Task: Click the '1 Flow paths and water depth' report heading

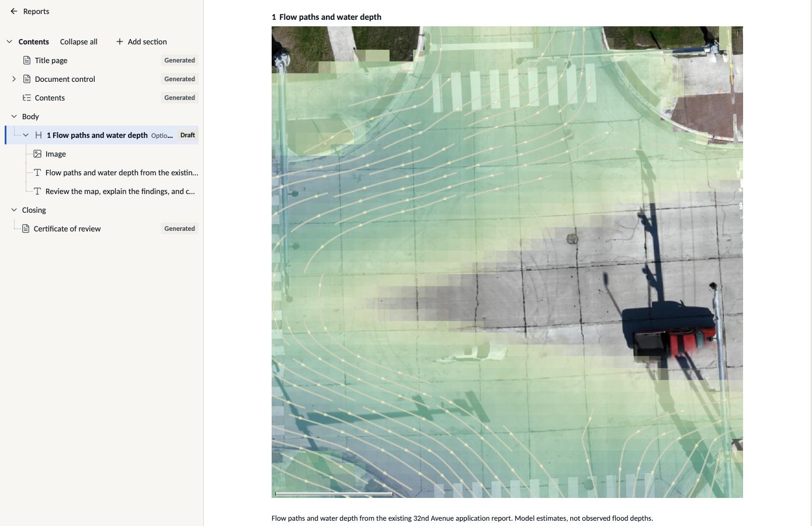Action: point(327,17)
